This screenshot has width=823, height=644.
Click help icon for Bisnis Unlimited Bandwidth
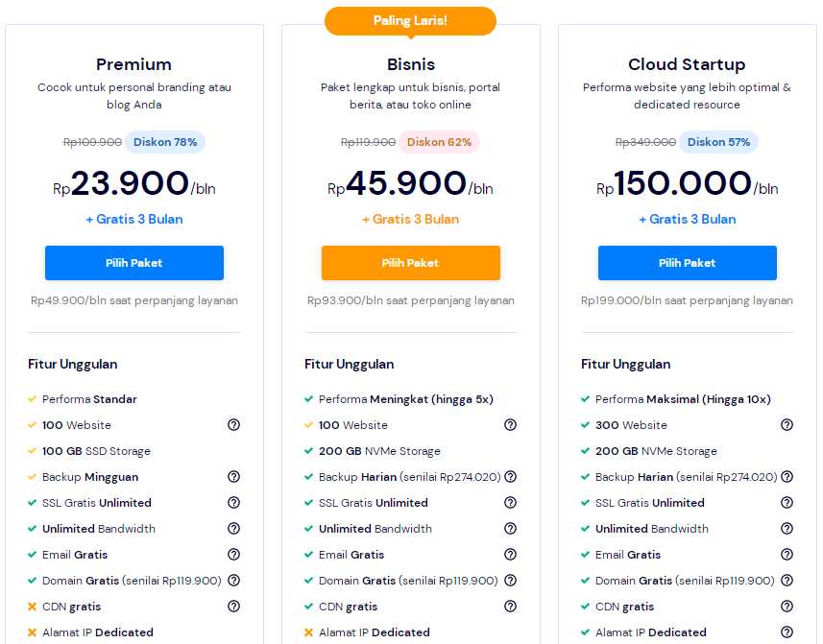point(510,529)
